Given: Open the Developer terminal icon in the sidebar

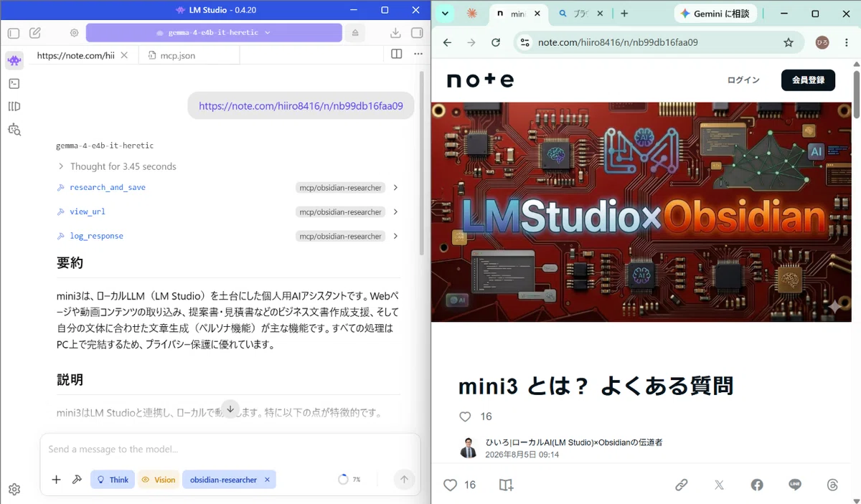Looking at the screenshot, I should click(x=14, y=84).
